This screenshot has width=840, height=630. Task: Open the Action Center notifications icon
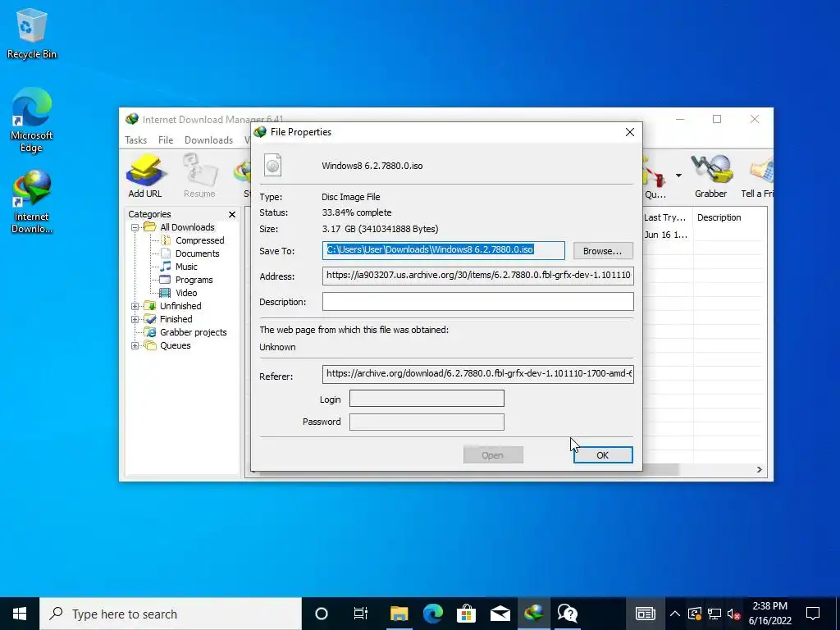813,614
